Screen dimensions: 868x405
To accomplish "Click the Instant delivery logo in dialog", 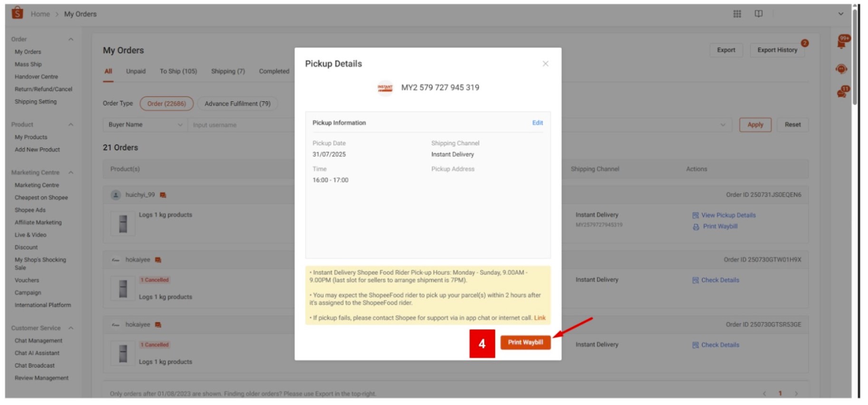I will pos(385,88).
